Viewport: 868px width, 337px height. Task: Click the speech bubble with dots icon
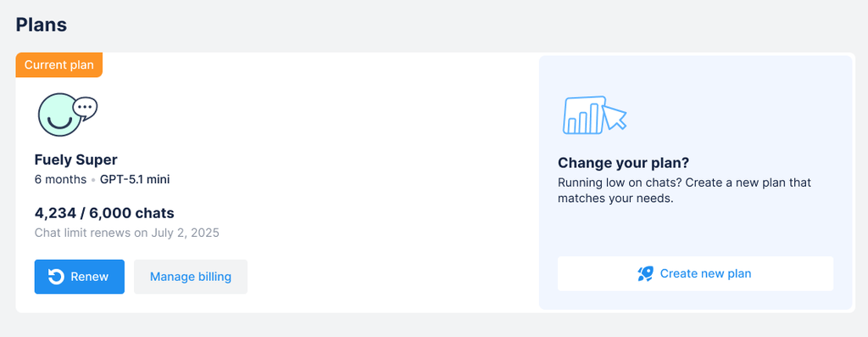point(86,109)
